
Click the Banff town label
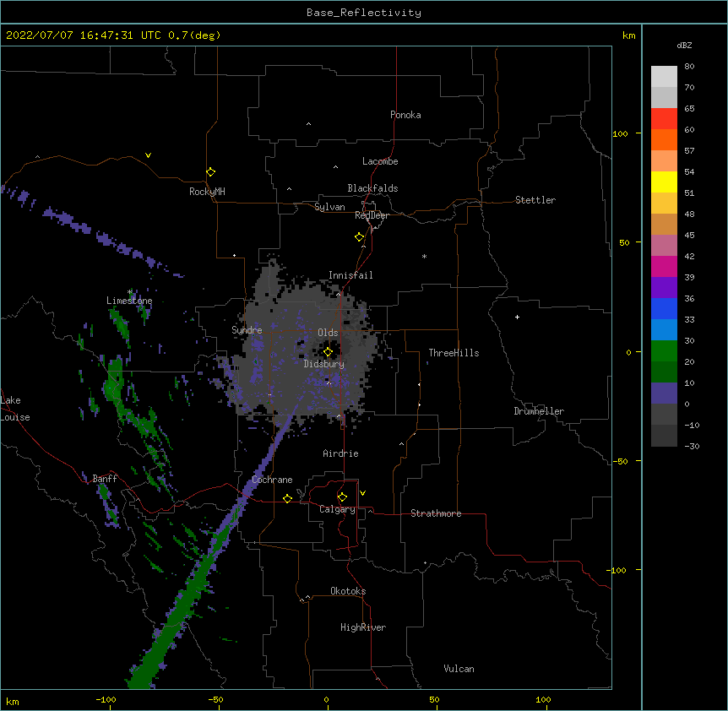pyautogui.click(x=105, y=479)
